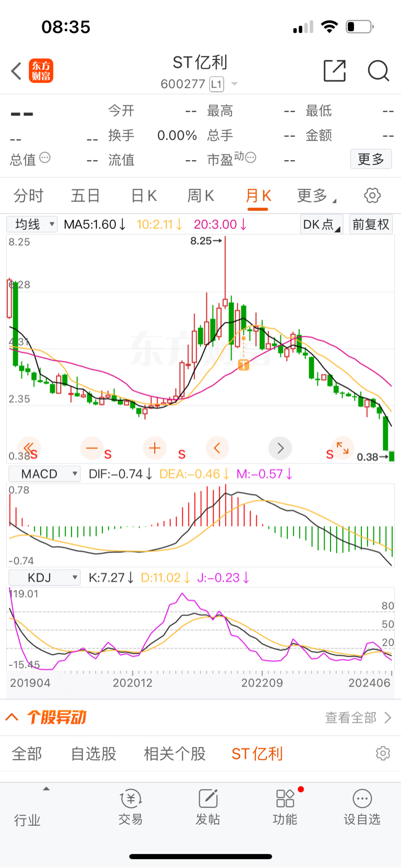Viewport: 401px width, 868px height.
Task: Tap 设自选 add to watchlist
Action: (x=362, y=807)
